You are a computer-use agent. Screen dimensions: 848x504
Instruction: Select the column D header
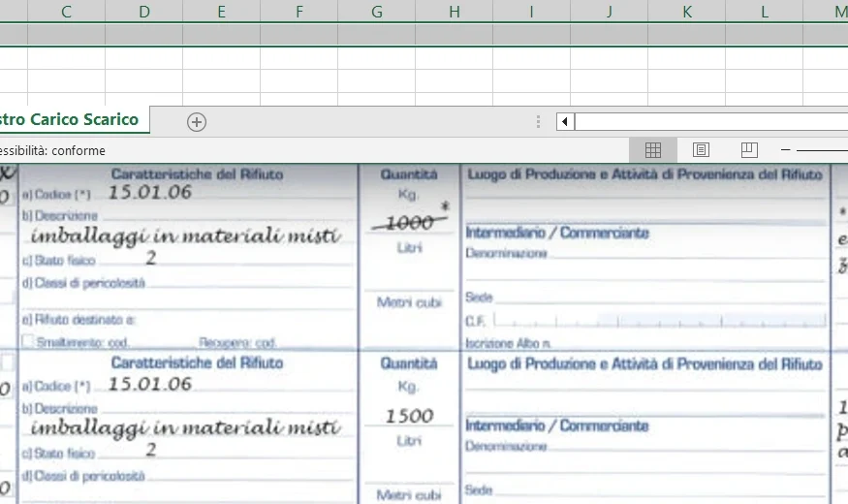pyautogui.click(x=144, y=12)
